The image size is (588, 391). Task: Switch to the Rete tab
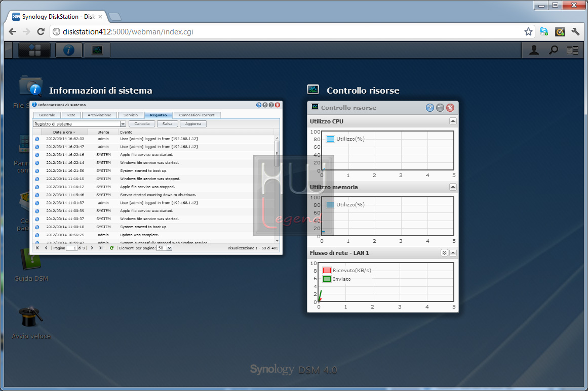click(71, 115)
